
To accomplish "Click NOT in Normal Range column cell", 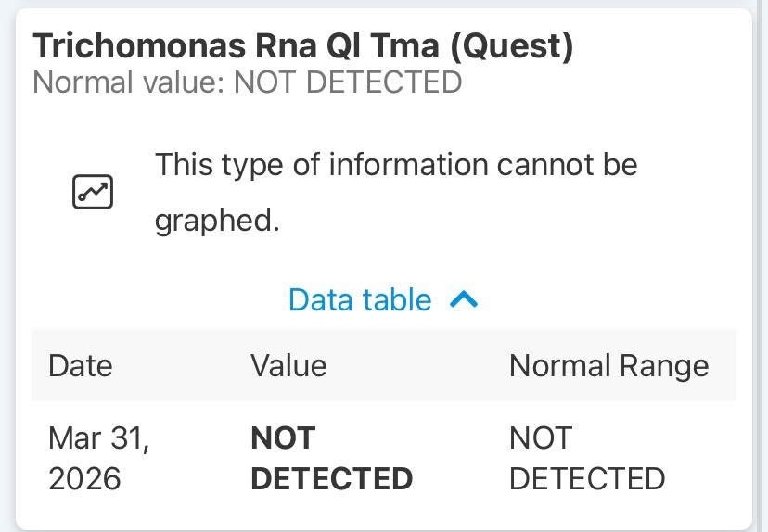I will pos(541,437).
